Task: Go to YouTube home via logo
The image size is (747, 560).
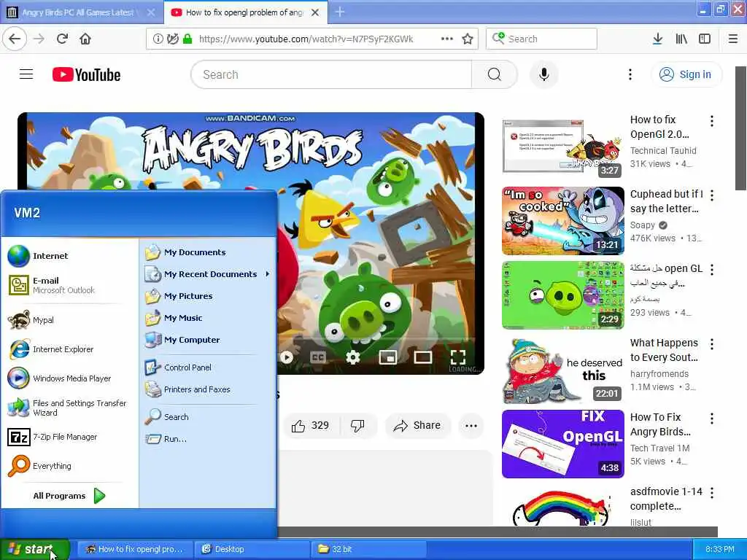Action: point(86,75)
